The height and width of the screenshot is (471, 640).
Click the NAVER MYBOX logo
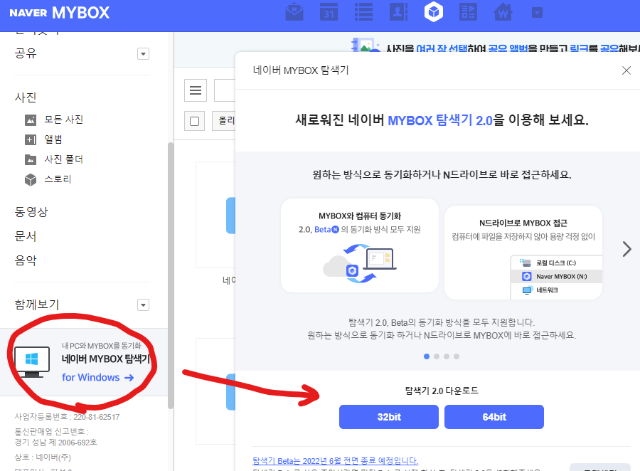[60, 13]
